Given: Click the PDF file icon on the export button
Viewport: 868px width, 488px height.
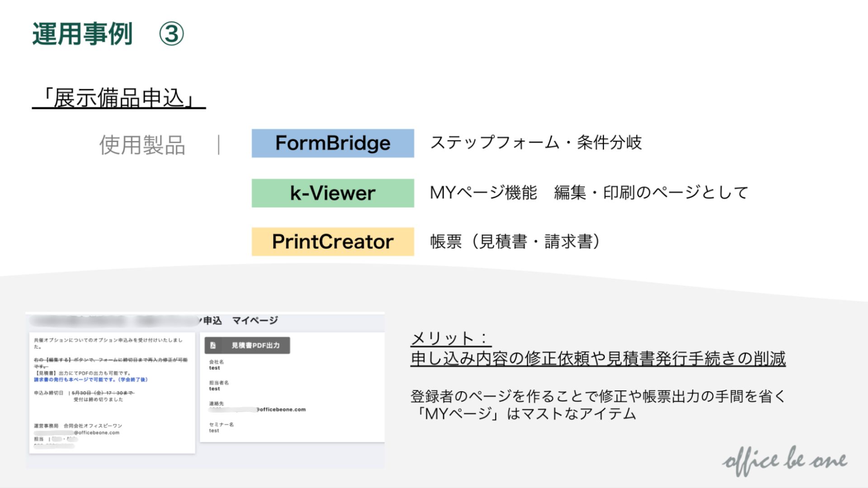Looking at the screenshot, I should [213, 346].
